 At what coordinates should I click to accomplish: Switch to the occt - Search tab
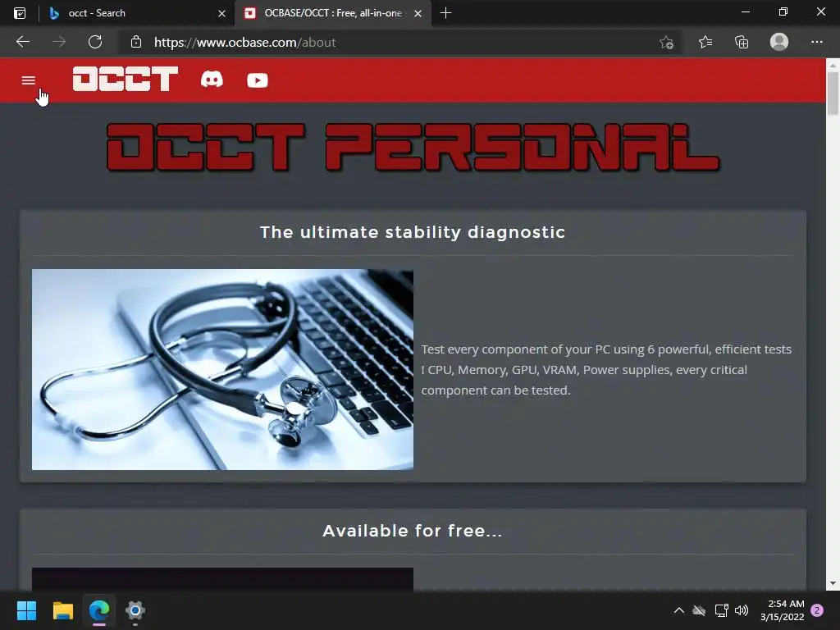[x=136, y=13]
